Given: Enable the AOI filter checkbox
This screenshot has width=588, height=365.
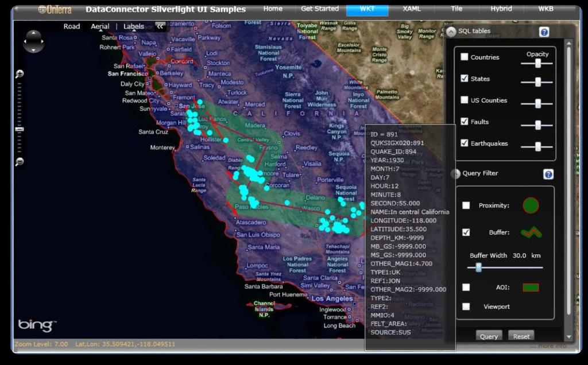Looking at the screenshot, I should pyautogui.click(x=466, y=287).
